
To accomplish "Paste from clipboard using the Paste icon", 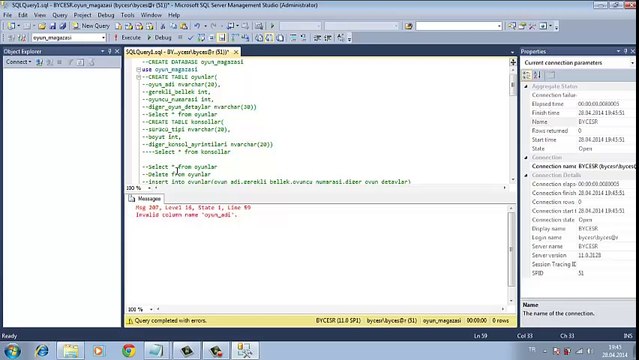I will click(x=184, y=26).
